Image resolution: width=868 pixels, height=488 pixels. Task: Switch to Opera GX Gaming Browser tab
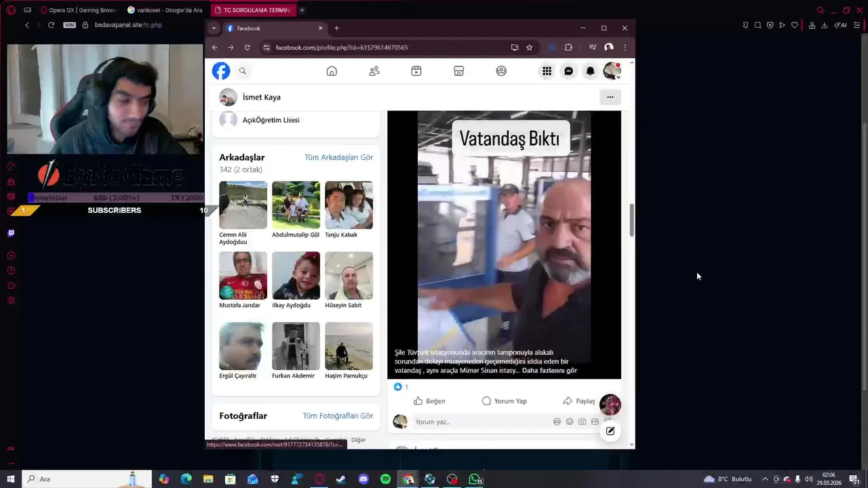click(x=78, y=10)
